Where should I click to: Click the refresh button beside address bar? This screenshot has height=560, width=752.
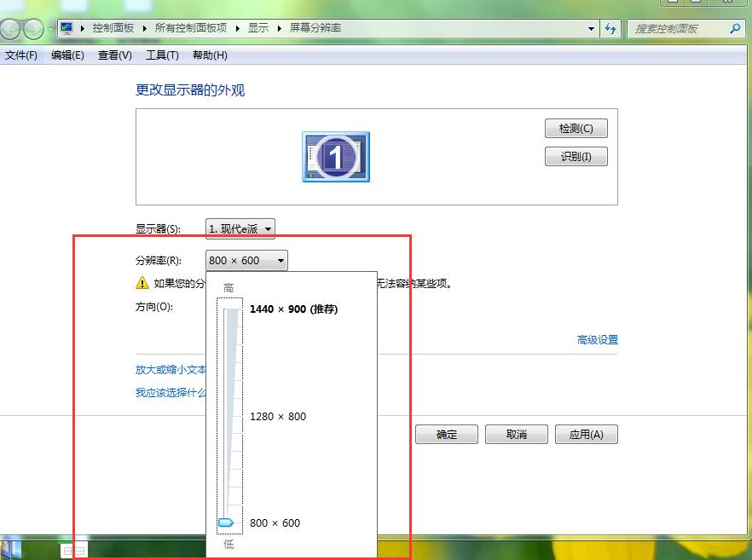pos(610,28)
